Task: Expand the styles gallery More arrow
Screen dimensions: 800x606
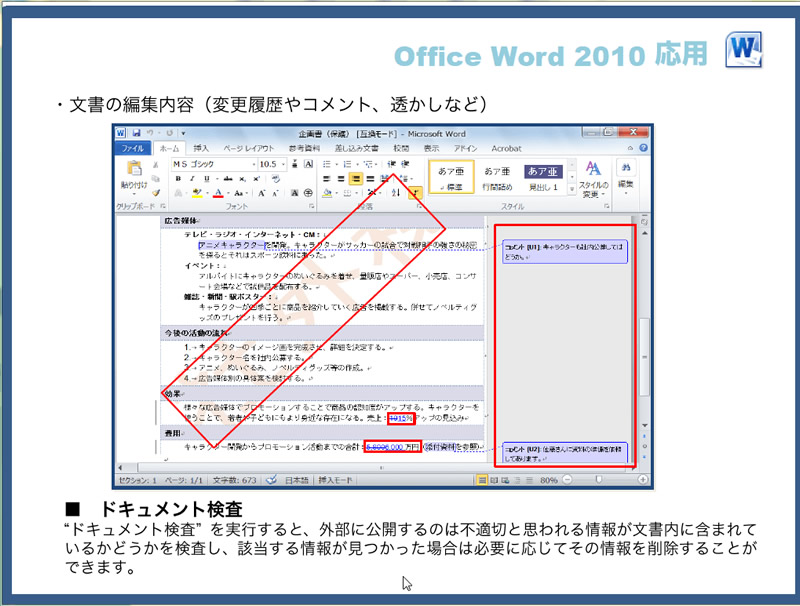Action: 572,189
